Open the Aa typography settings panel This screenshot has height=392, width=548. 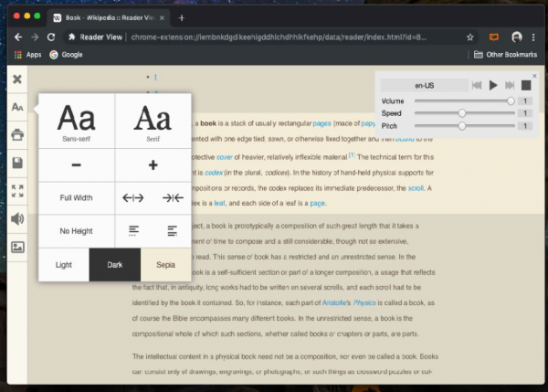pyautogui.click(x=16, y=108)
